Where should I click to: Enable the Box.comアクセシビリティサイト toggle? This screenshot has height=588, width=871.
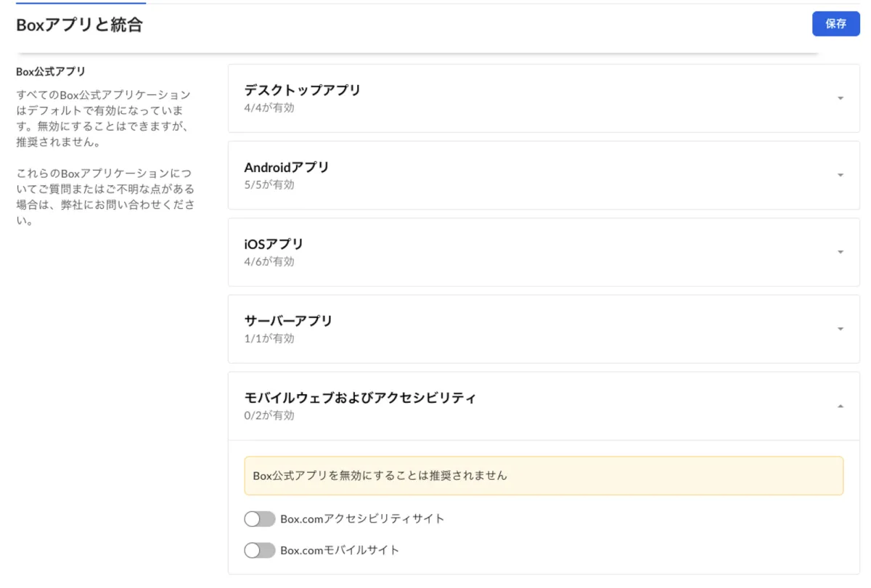[260, 519]
